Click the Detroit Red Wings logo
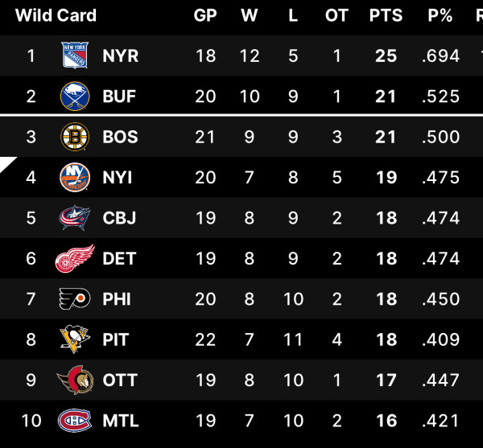Screen dimensions: 483x448 (75, 258)
